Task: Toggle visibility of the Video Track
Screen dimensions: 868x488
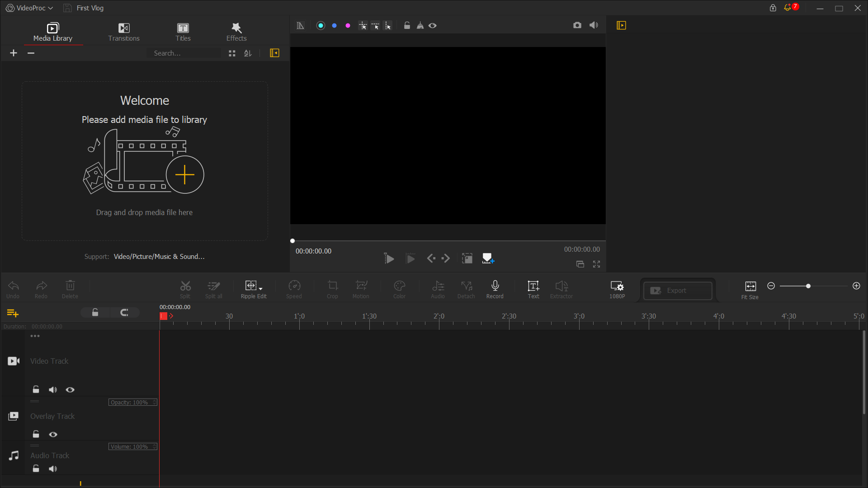Action: tap(70, 389)
